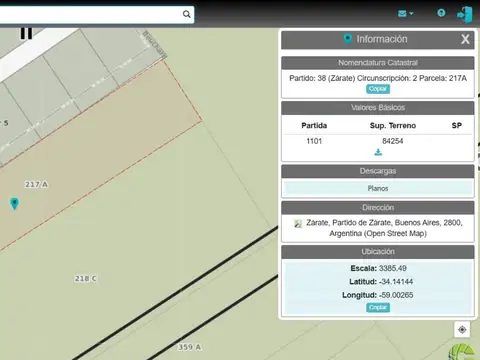
Task: Click the Partida value 1101
Action: [314, 141]
